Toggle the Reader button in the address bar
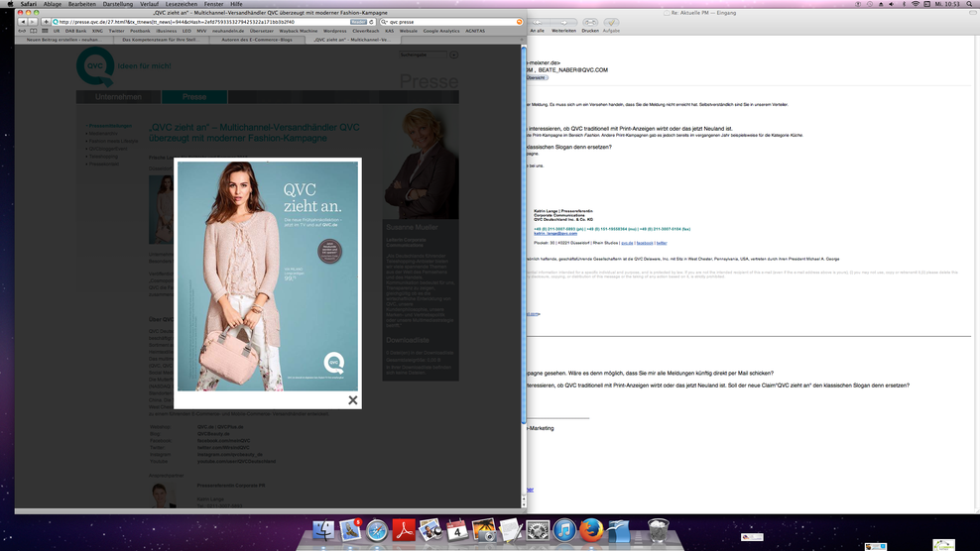This screenshot has height=551, width=980. pos(358,22)
